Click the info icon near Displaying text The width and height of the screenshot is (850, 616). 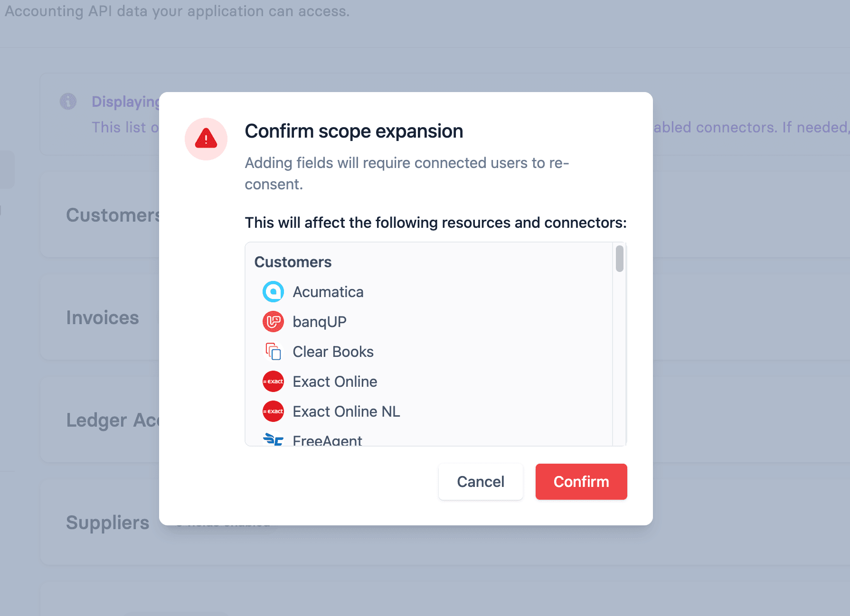point(68,101)
